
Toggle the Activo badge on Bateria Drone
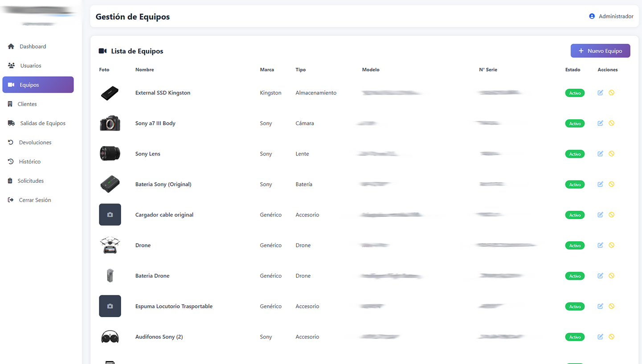[x=575, y=275]
